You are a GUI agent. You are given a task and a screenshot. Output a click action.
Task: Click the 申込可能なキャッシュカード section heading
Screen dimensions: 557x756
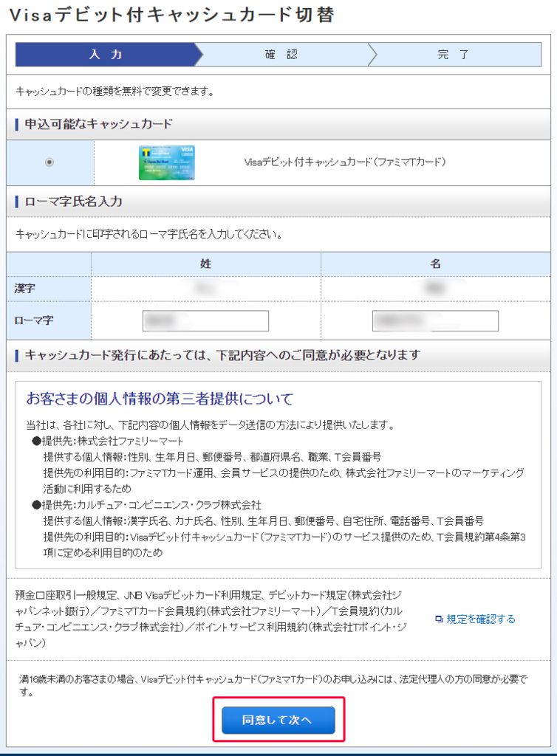(98, 124)
